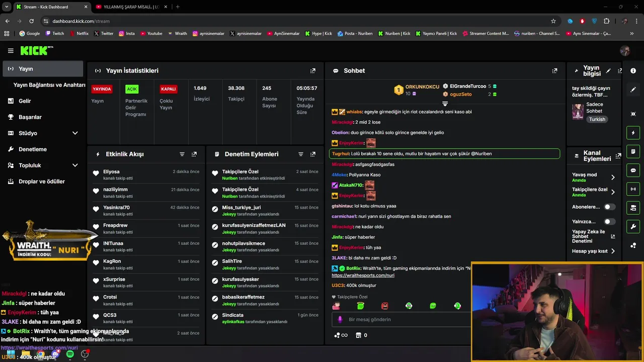Screen dimensions: 644x362
Task: Pop out the Etkinlik Akışı panel
Action: (194, 154)
